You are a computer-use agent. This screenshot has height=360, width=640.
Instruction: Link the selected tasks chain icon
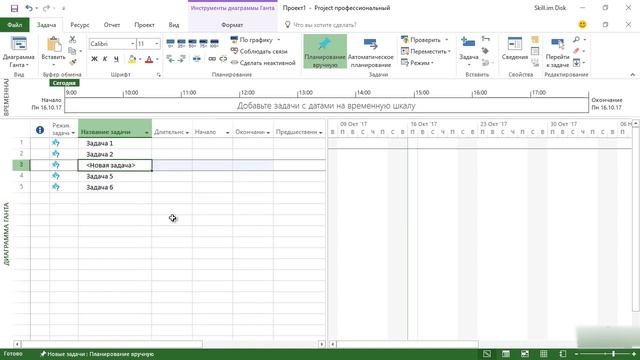[x=212, y=59]
